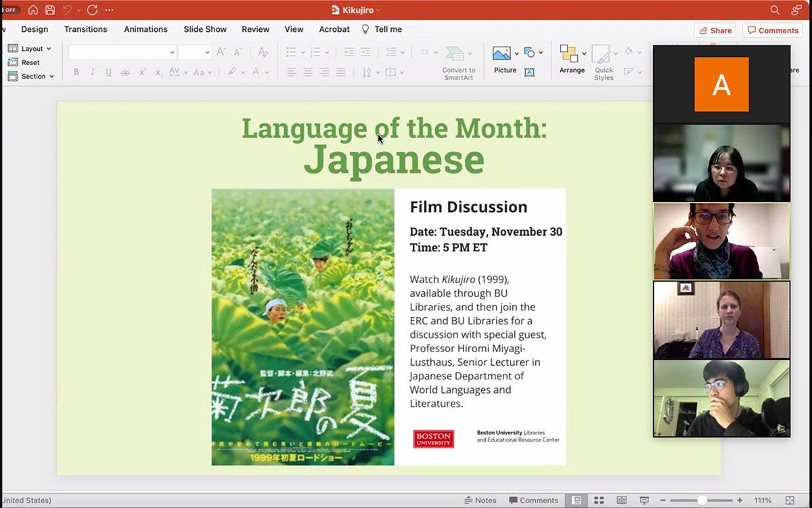812x508 pixels.
Task: Open the more options ellipsis in the title bar
Action: click(x=110, y=9)
